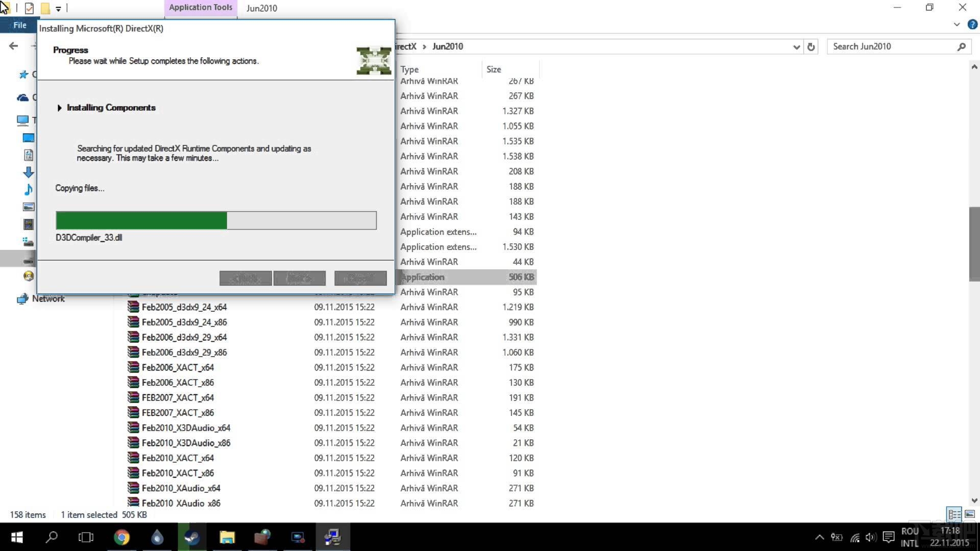Click the search icon in taskbar
The image size is (980, 551).
(x=51, y=537)
